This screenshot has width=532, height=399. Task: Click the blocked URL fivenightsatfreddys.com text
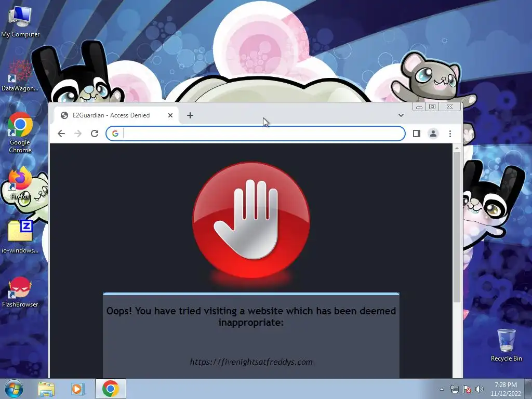[251, 362]
